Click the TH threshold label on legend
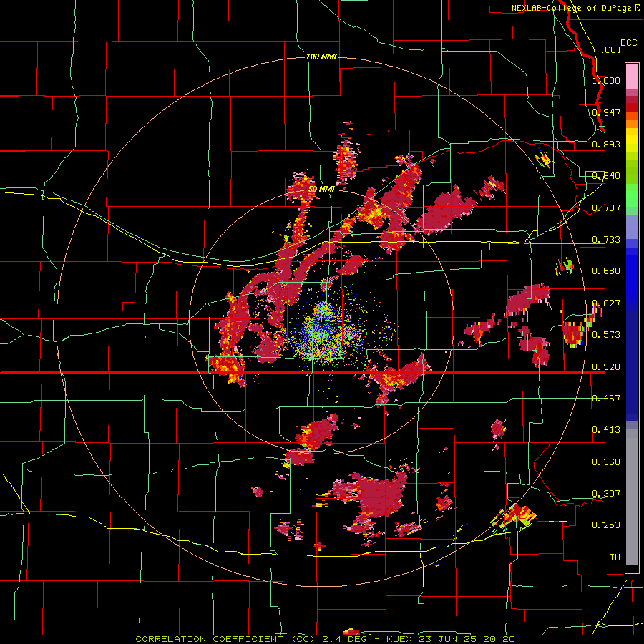Viewport: 644px width, 644px height. click(x=615, y=557)
